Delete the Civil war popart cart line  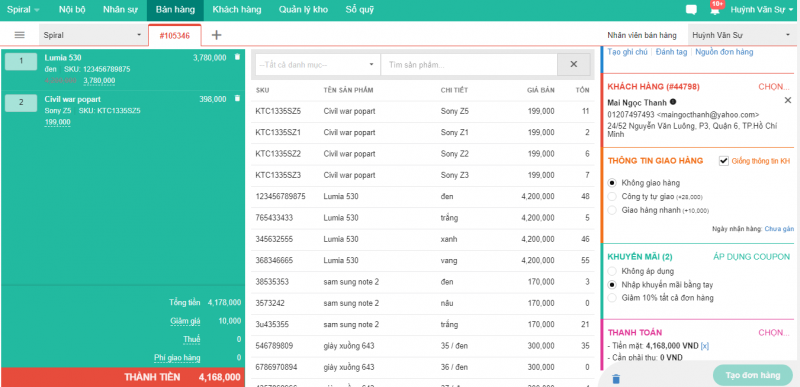pos(237,98)
